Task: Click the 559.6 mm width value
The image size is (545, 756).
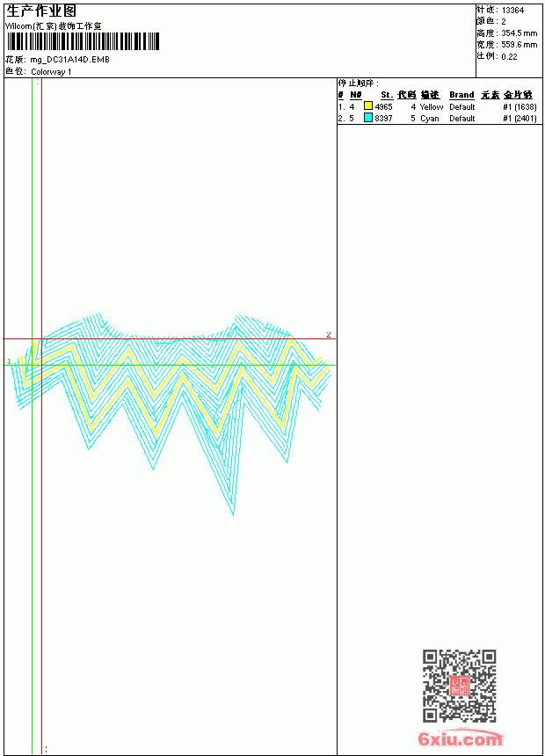Action: pos(519,45)
